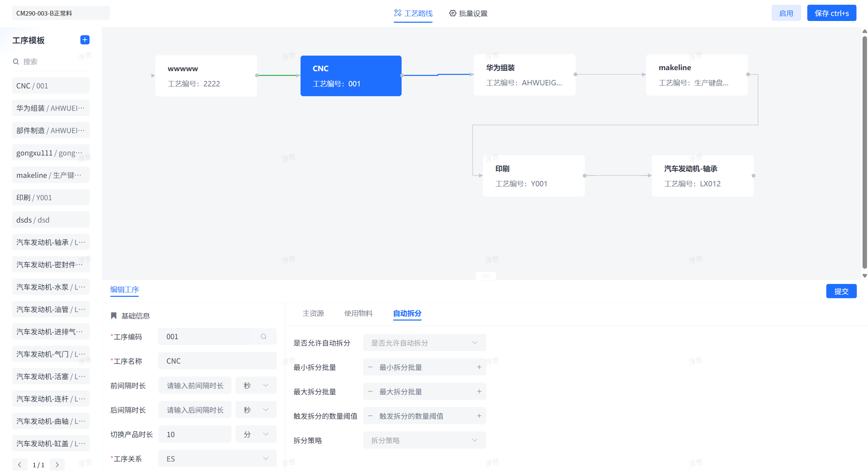Increase 最小拆分批量 with plus icon
Viewport: 868px width, 472px height.
479,367
